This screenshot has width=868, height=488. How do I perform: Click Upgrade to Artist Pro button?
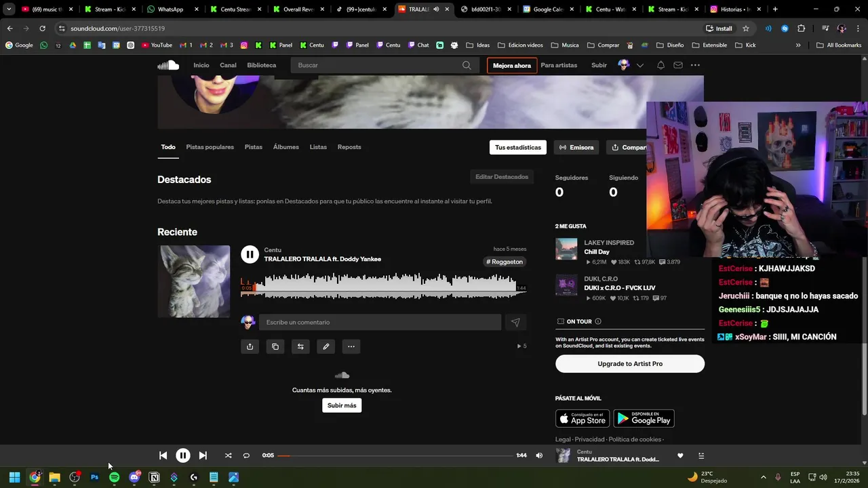[630, 364]
